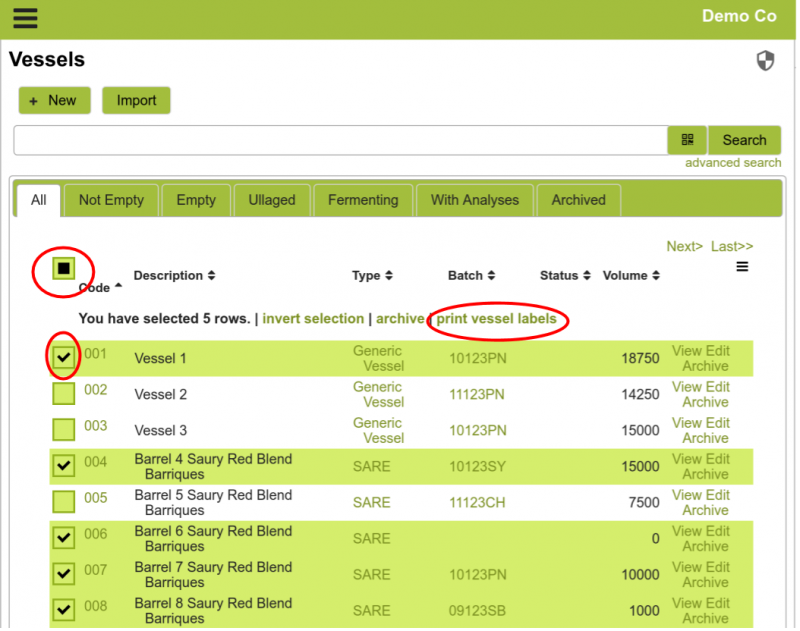Switch to the Fermenting tab
This screenshot has width=800, height=631.
[x=363, y=200]
